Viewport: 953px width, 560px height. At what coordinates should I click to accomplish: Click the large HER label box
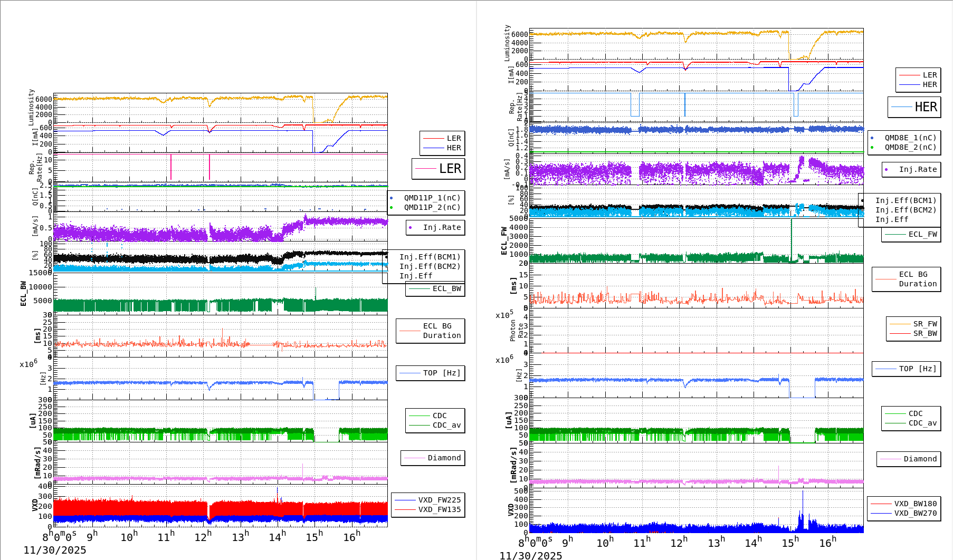[915, 107]
